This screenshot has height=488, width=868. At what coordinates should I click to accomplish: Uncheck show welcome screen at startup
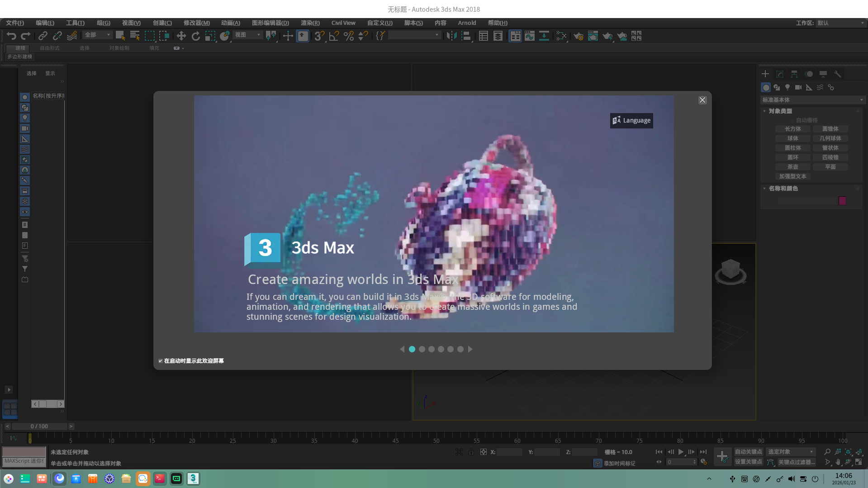pyautogui.click(x=161, y=361)
